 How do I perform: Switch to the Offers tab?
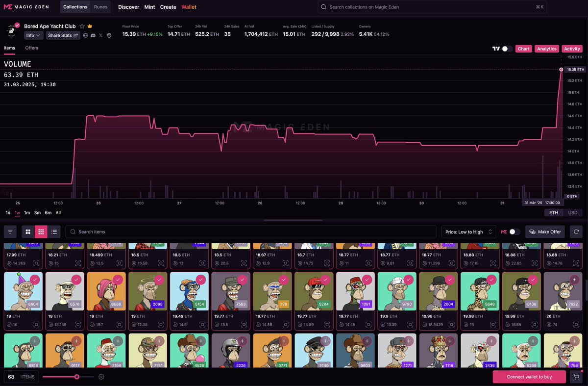pos(31,48)
